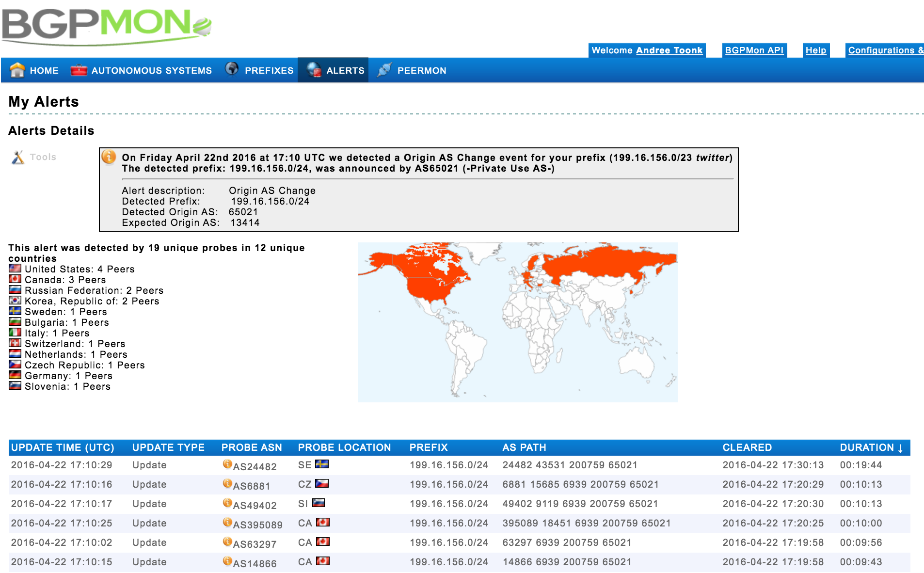The height and width of the screenshot is (573, 924).
Task: Click info icon beside AS395089
Action: click(227, 522)
